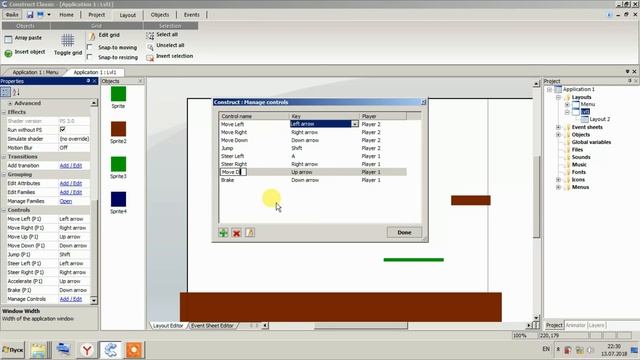Expand the Menus folder node

[x=558, y=187]
